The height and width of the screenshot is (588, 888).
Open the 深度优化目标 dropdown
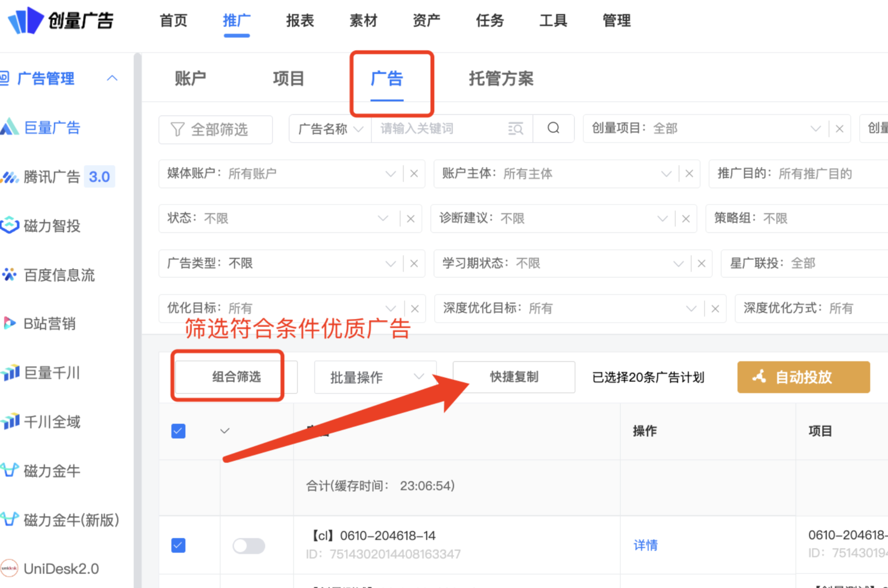pyautogui.click(x=691, y=308)
